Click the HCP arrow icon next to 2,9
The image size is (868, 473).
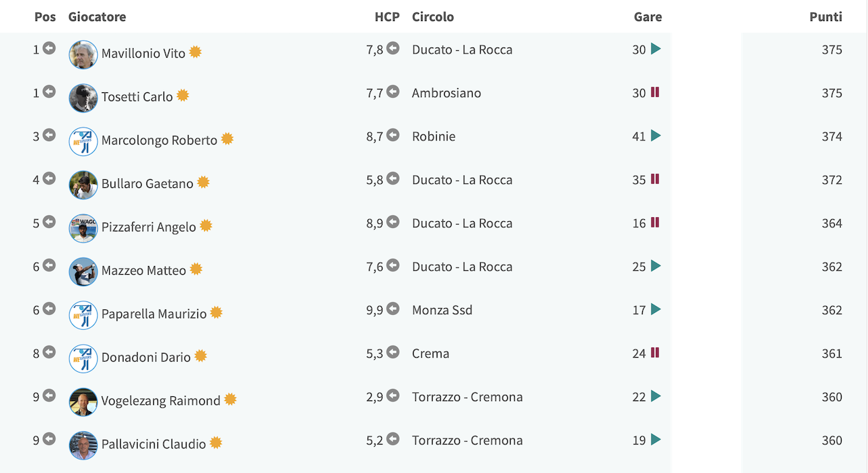tap(393, 396)
